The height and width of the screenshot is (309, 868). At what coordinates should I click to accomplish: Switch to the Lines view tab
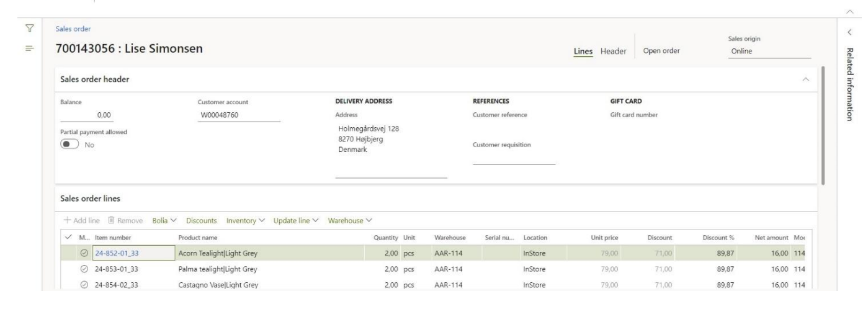584,51
